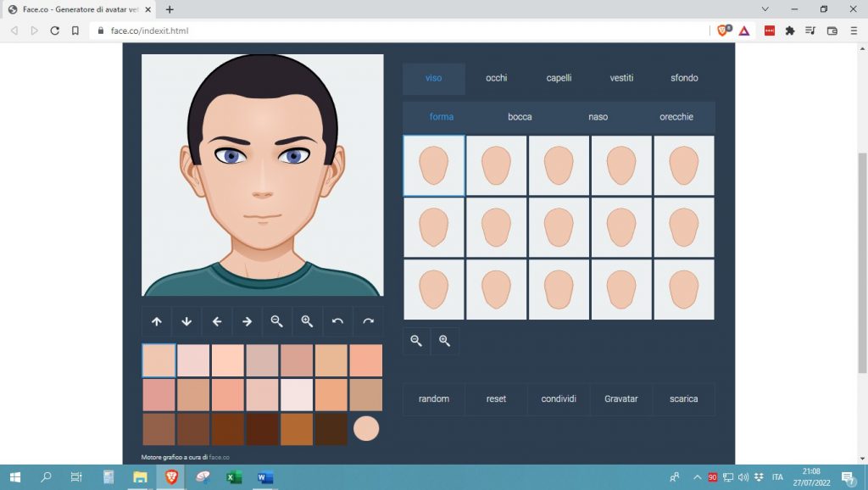Undo the last avatar change
The height and width of the screenshot is (490, 868).
pos(337,321)
